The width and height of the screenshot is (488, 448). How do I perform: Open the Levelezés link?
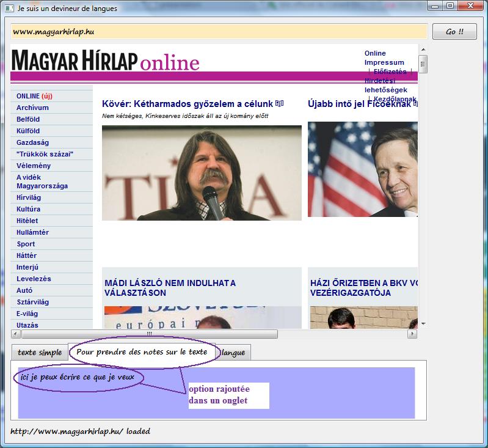(34, 279)
